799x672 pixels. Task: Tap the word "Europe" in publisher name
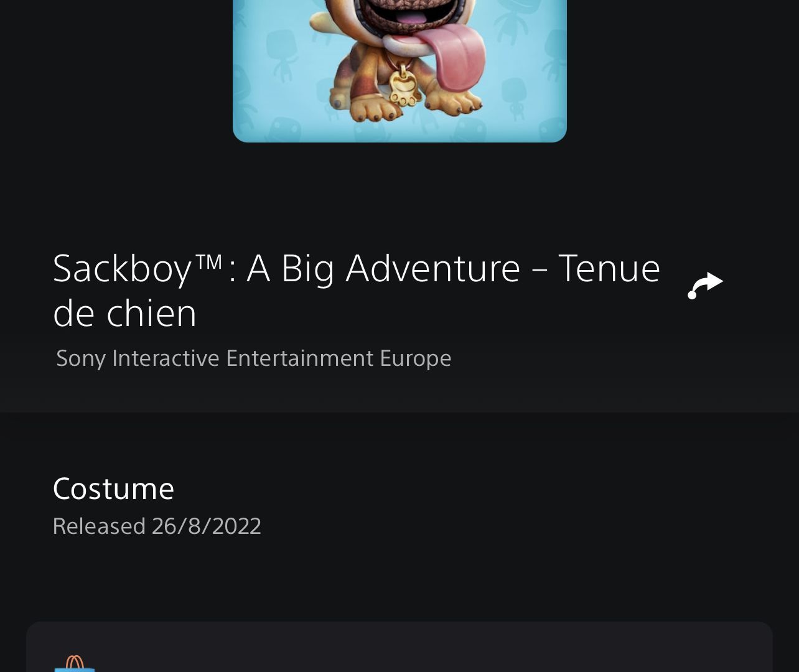(416, 359)
